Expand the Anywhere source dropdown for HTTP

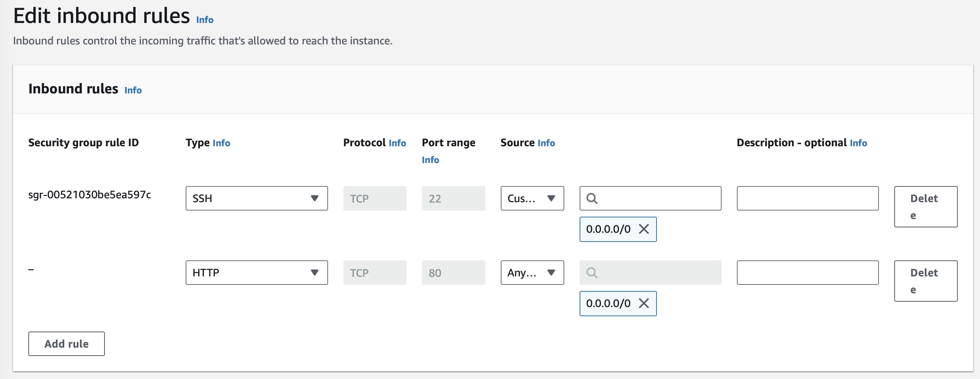532,273
